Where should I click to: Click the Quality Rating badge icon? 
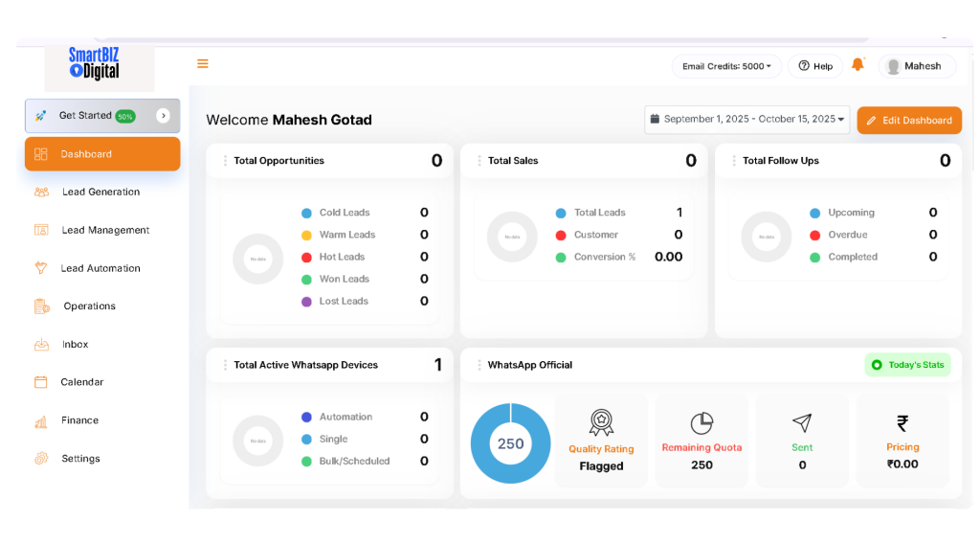601,422
